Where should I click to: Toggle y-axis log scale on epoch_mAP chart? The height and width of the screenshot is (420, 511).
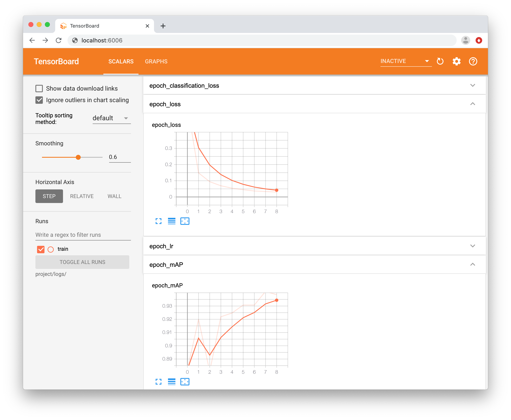(171, 382)
